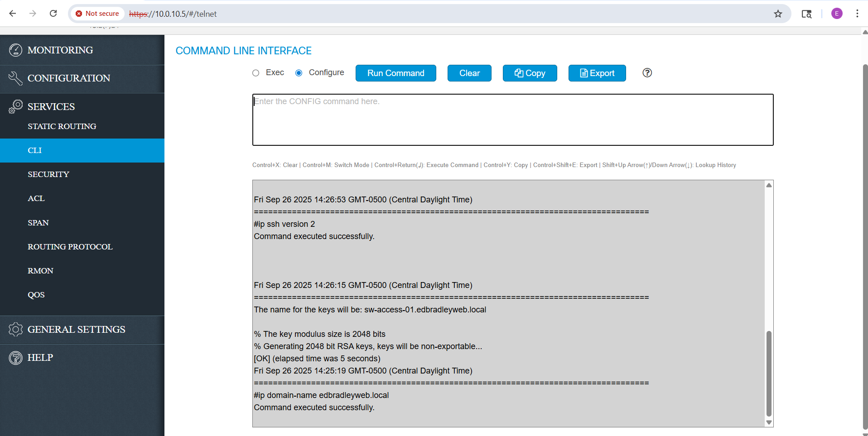The image size is (868, 436).
Task: Select the Configure mode radio button
Action: [x=299, y=73]
